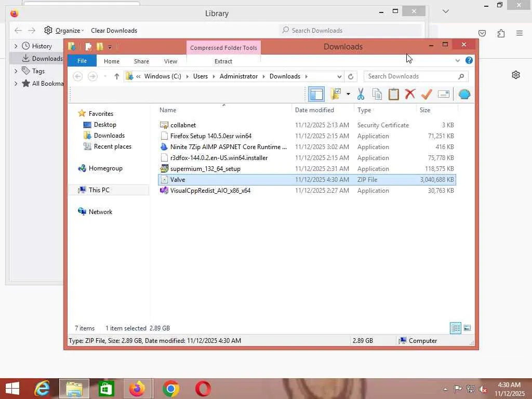Switch to Details view icon in status bar

click(x=455, y=328)
